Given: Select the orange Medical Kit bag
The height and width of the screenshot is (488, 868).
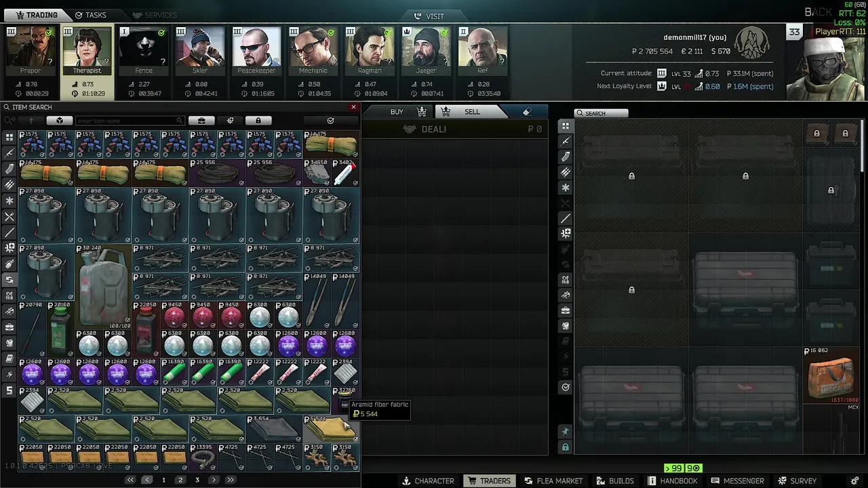Looking at the screenshot, I should click(x=831, y=375).
